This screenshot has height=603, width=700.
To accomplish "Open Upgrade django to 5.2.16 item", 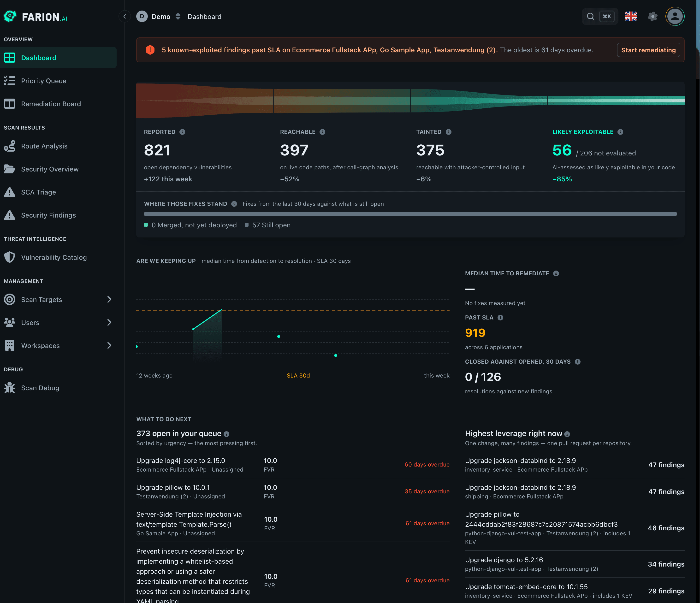I will pyautogui.click(x=575, y=564).
